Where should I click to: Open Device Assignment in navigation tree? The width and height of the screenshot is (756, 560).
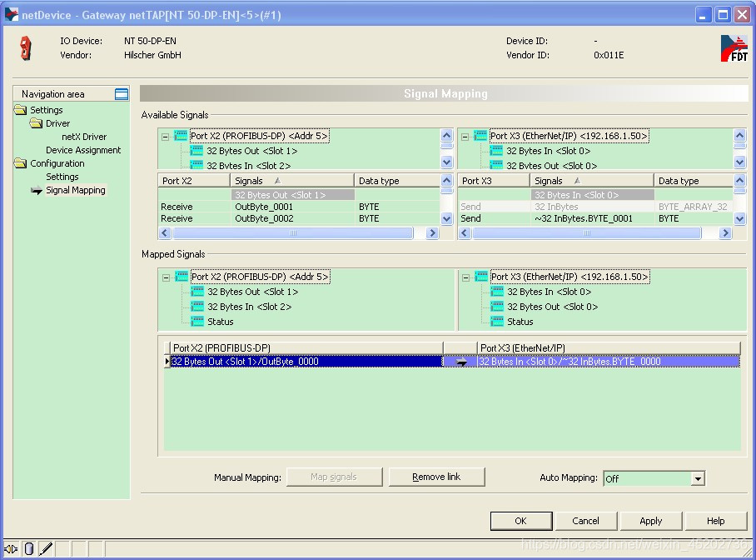pyautogui.click(x=83, y=150)
